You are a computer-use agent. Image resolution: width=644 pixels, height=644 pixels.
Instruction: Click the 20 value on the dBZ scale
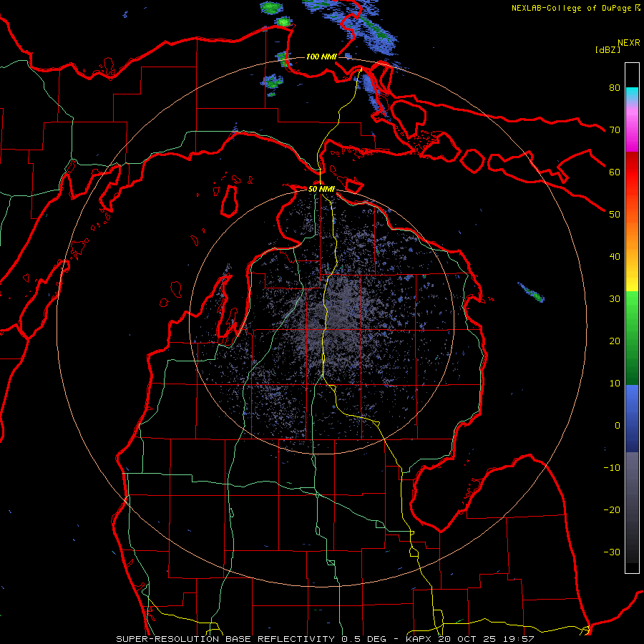[x=615, y=341]
